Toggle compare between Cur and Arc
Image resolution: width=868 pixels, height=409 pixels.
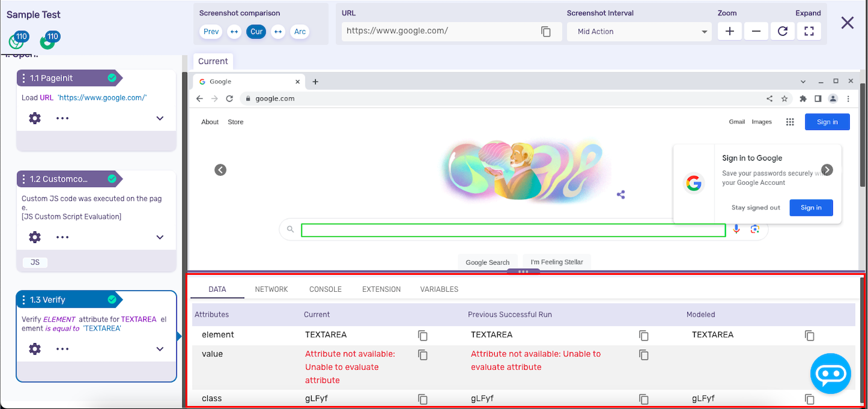[278, 31]
